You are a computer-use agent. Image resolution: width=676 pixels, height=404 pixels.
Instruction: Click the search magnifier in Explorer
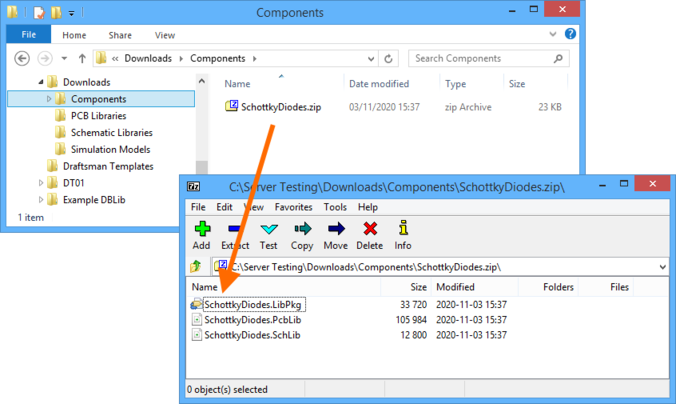[558, 58]
